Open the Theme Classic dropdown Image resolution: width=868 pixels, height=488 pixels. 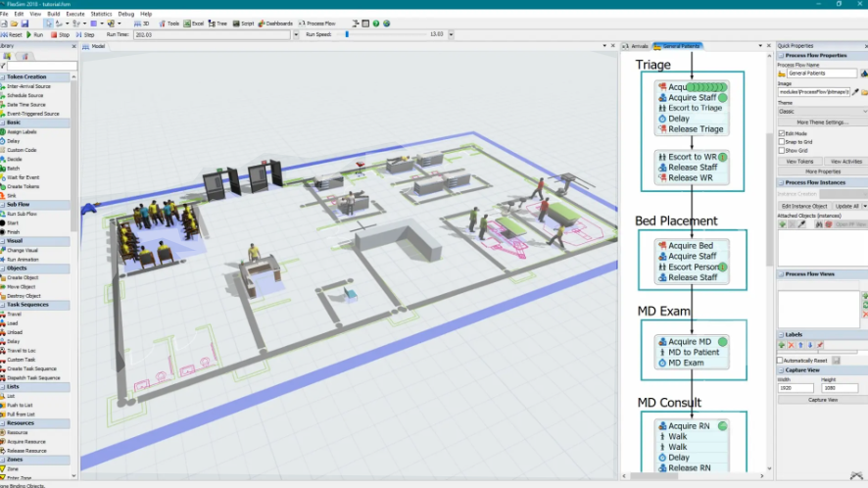(x=823, y=112)
